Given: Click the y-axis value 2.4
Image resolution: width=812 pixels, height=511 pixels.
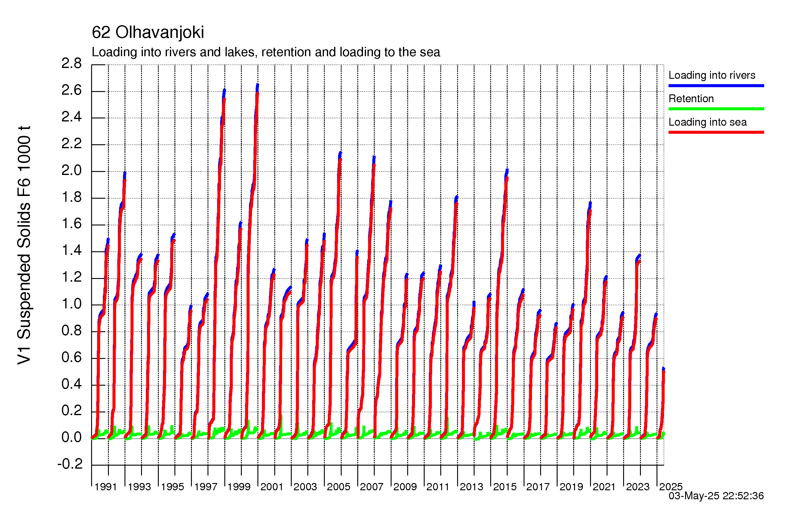Looking at the screenshot, I should (72, 117).
